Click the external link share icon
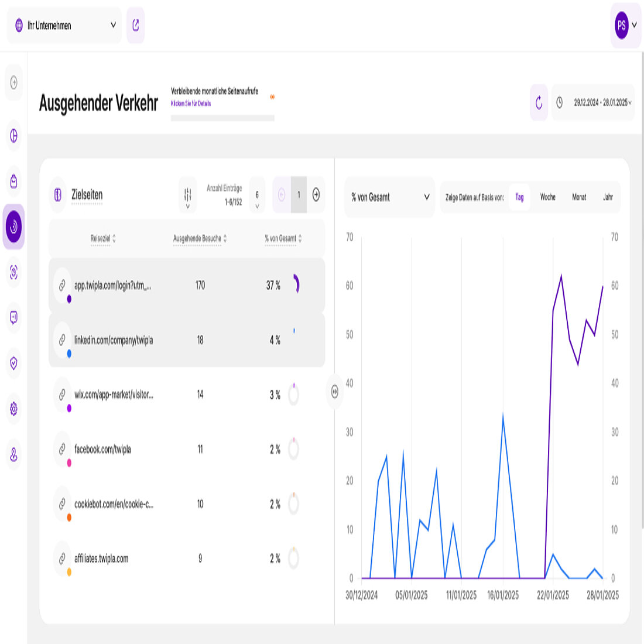Viewport: 644px width, 644px height. [x=136, y=25]
